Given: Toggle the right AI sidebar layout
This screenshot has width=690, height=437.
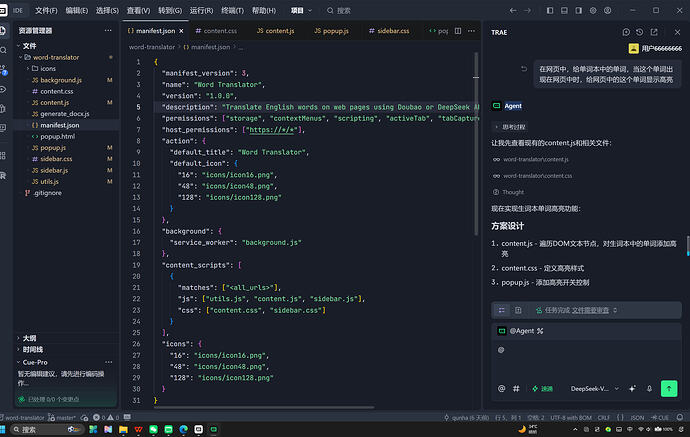Looking at the screenshot, I should (x=579, y=10).
